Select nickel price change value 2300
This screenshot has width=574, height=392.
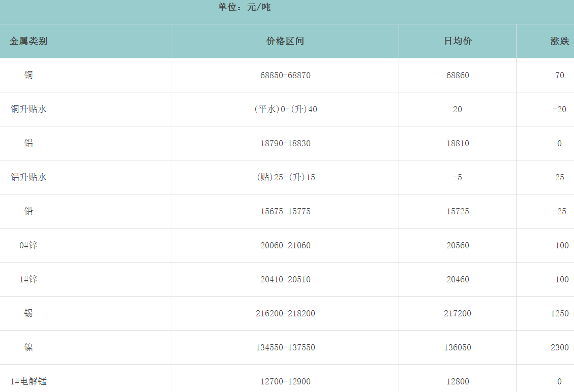click(559, 347)
